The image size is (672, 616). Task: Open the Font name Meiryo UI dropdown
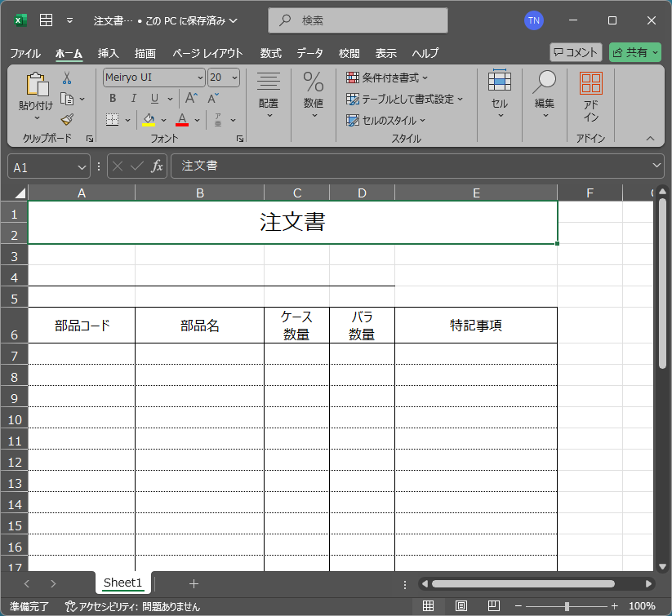200,78
